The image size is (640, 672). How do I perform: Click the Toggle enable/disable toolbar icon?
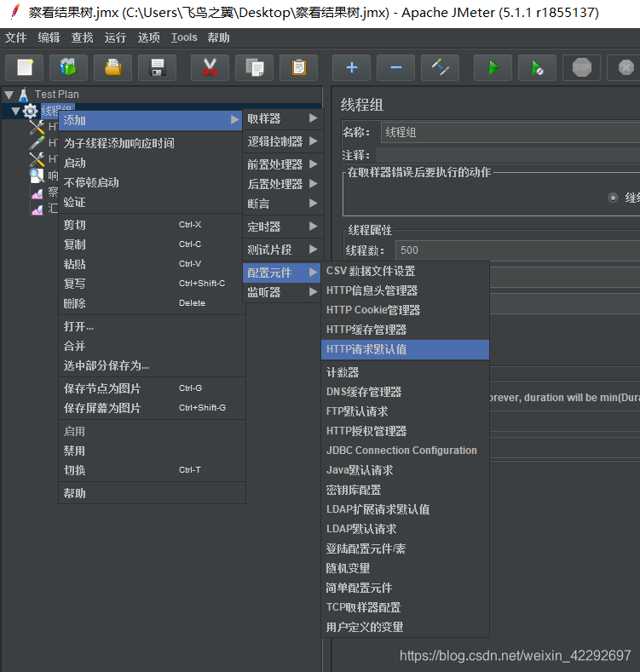point(441,67)
